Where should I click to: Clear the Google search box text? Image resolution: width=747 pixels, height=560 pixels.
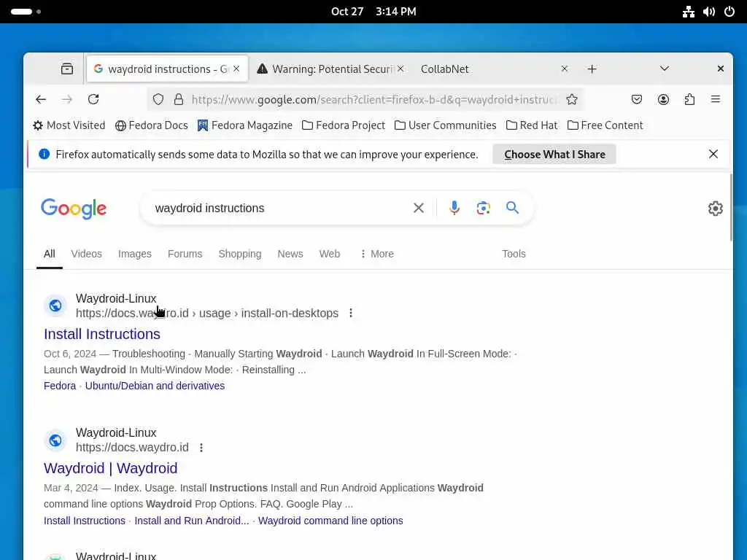click(419, 208)
